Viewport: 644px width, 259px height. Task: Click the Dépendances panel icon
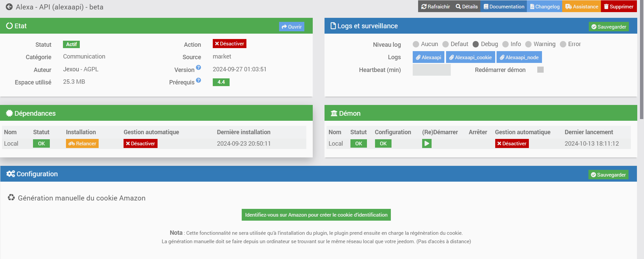(x=9, y=113)
